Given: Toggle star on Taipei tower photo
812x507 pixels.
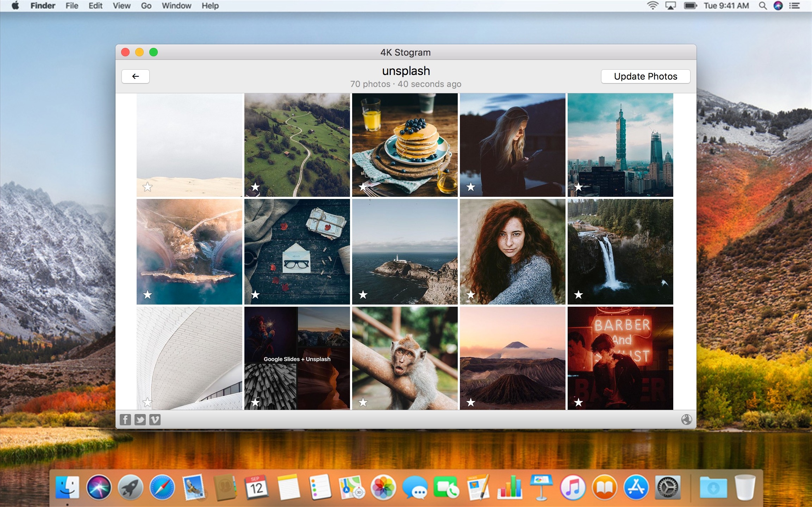Looking at the screenshot, I should click(x=579, y=187).
